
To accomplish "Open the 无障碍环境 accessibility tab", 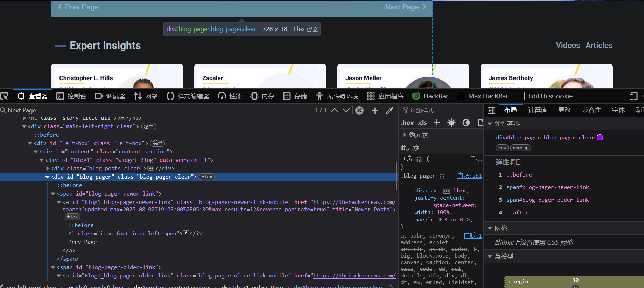I will click(337, 96).
